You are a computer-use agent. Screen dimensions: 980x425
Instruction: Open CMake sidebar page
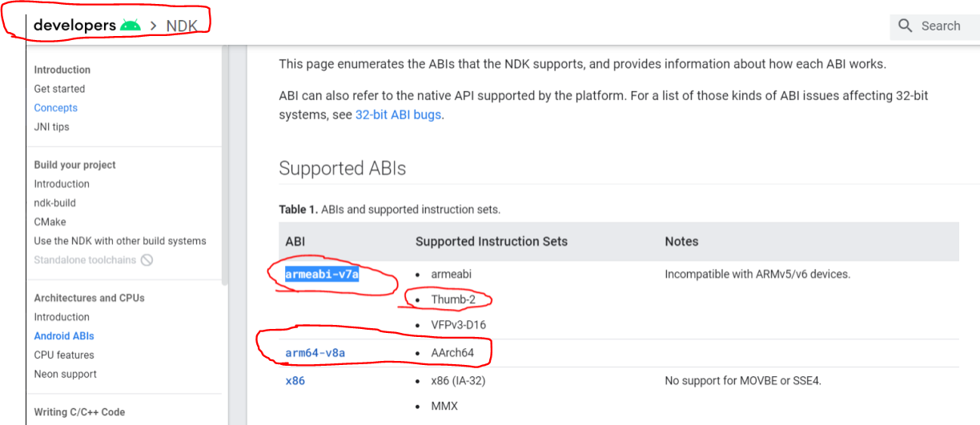click(50, 222)
